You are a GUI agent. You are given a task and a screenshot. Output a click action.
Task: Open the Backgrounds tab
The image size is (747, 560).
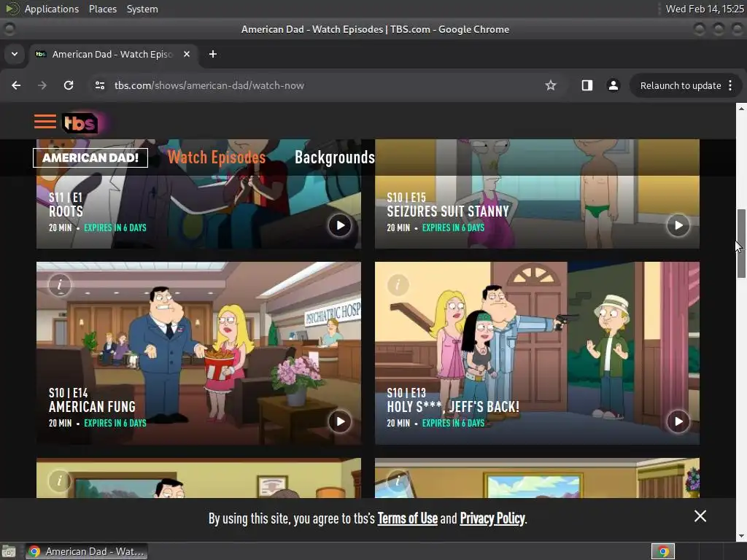click(x=335, y=157)
